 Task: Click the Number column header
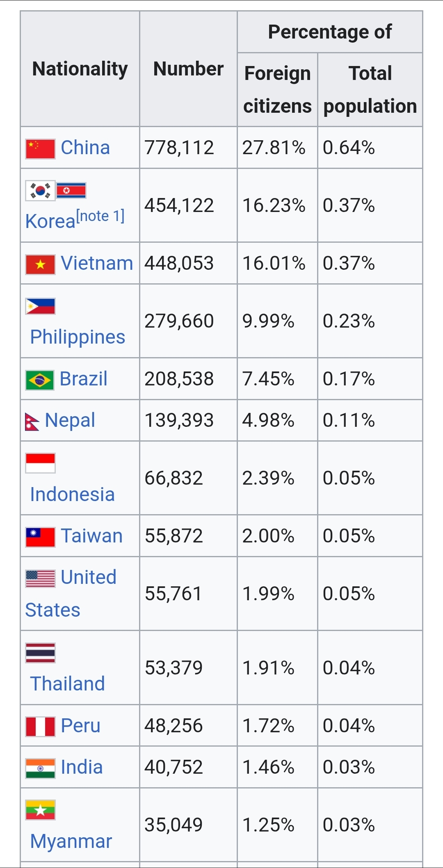tap(188, 69)
